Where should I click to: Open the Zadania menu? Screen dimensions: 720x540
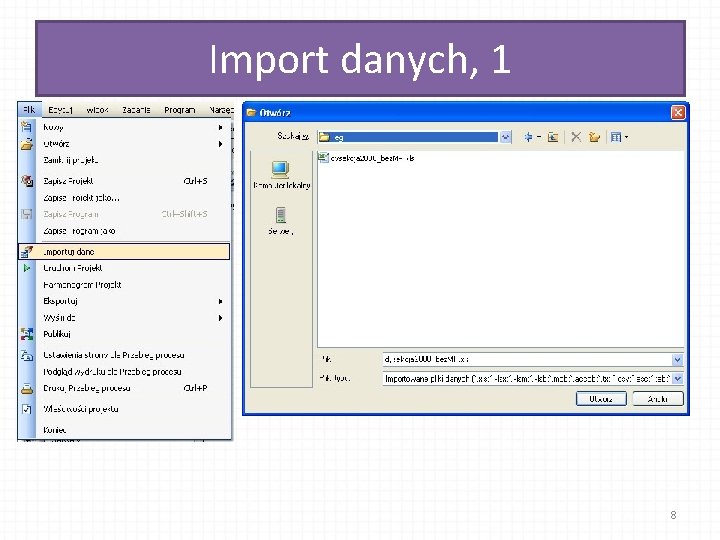[136, 110]
